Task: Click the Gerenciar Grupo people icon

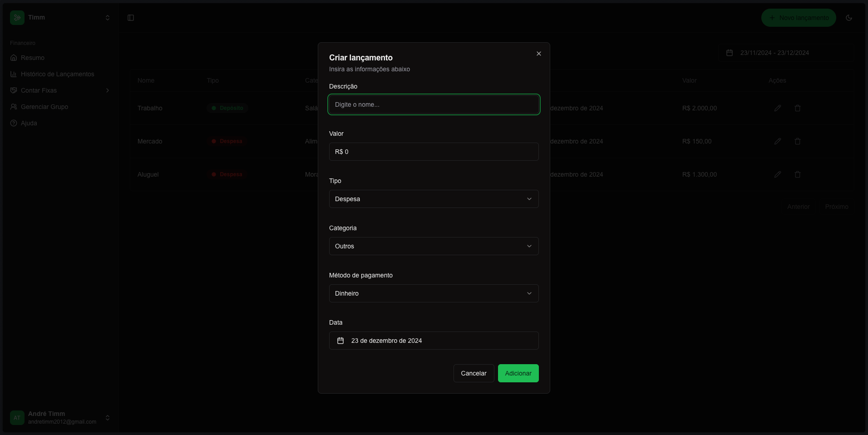Action: (x=14, y=107)
